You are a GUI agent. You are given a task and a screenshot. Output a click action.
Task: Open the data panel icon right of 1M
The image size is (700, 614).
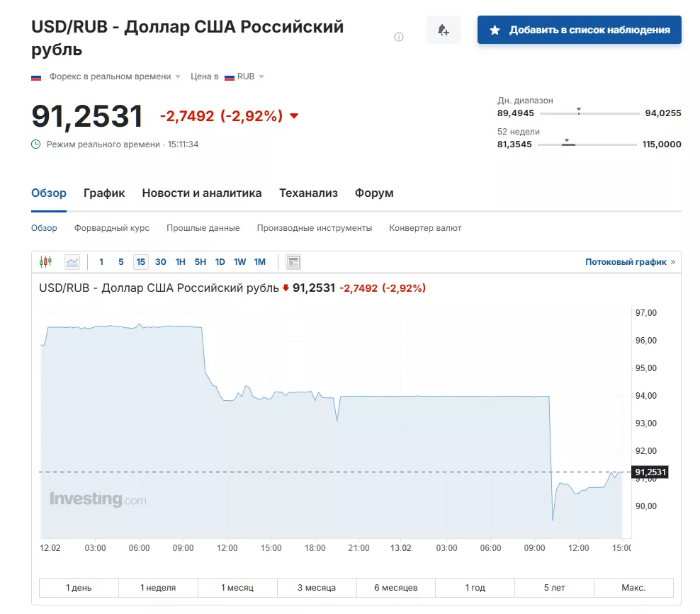[x=293, y=261]
